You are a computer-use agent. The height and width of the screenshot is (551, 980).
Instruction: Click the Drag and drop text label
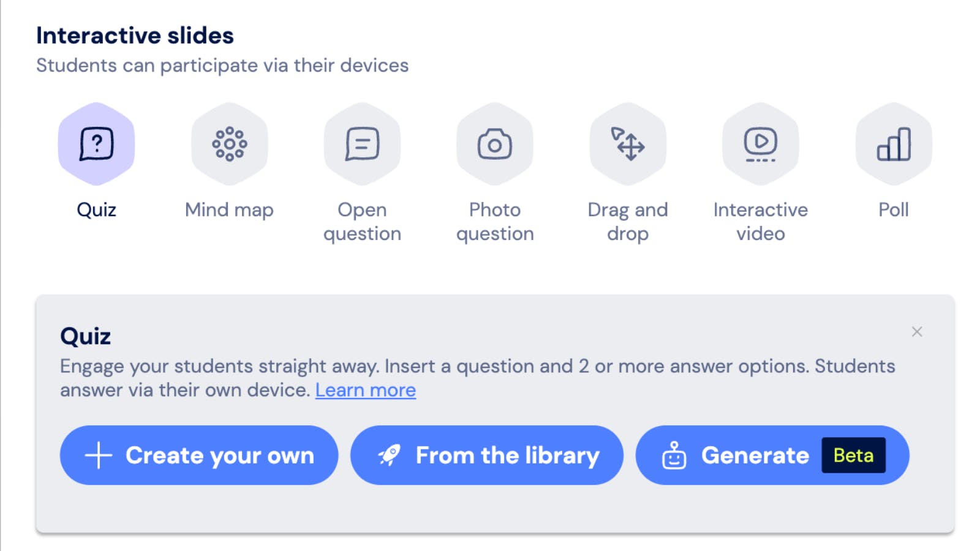[x=628, y=222]
